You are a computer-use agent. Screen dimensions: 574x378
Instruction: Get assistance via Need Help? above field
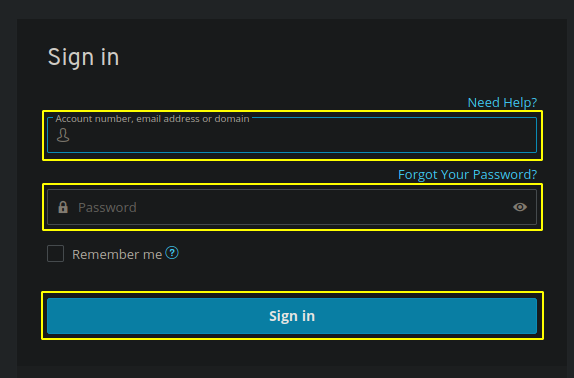coord(502,102)
